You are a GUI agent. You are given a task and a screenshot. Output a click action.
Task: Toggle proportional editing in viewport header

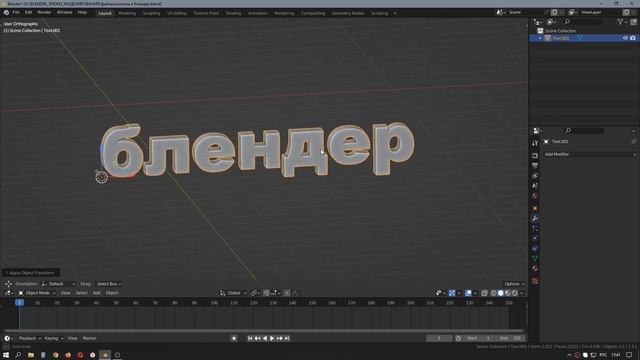(287, 293)
